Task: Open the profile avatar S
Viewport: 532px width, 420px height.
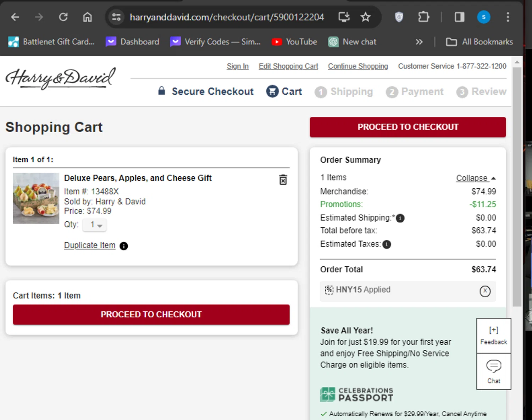Action: (x=483, y=17)
